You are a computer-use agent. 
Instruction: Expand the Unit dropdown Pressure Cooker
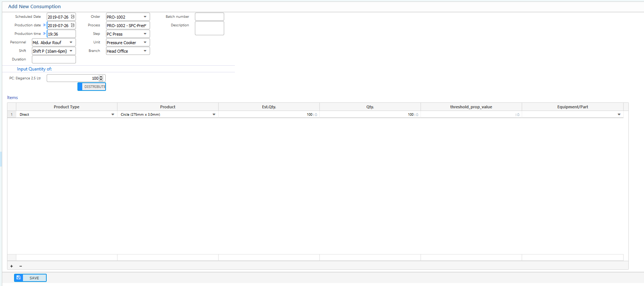tap(145, 42)
